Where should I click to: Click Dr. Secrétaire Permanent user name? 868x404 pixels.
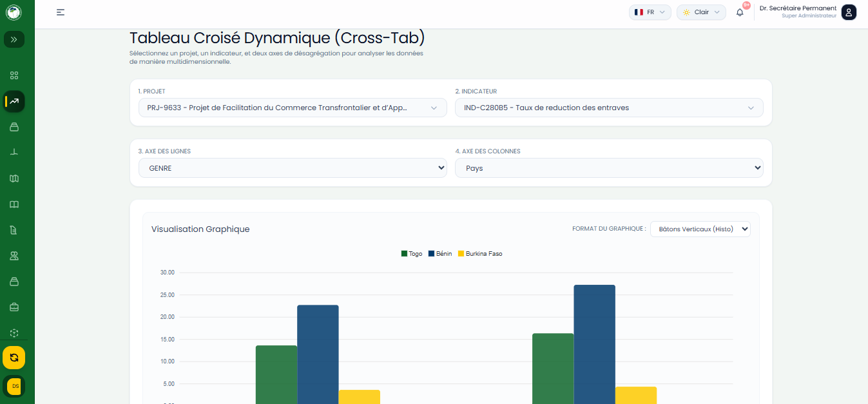pos(798,8)
